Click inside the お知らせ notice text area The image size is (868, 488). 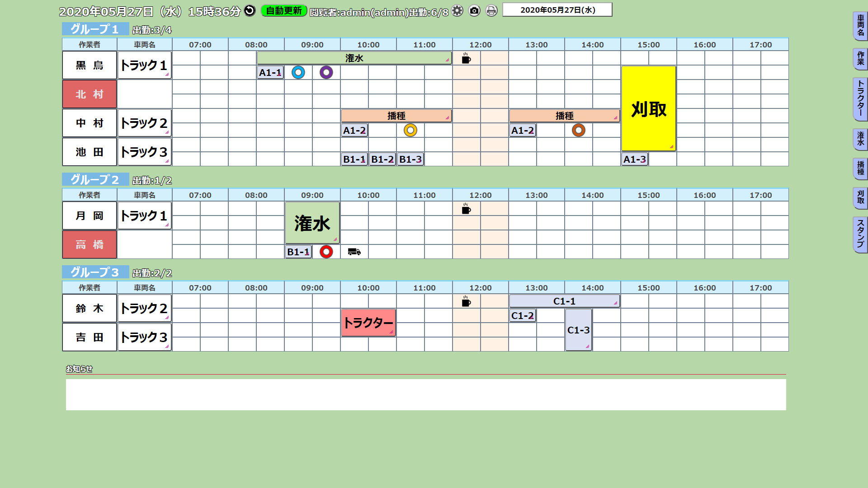click(x=425, y=394)
